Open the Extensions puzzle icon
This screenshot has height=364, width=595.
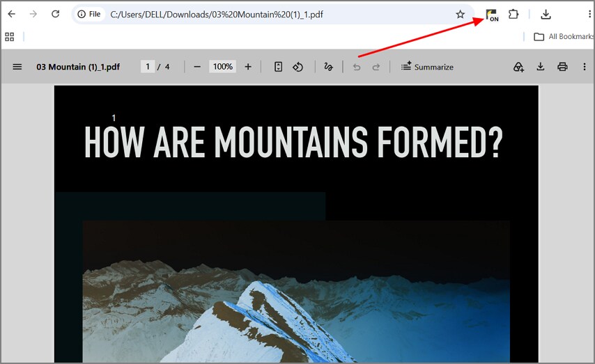click(513, 15)
